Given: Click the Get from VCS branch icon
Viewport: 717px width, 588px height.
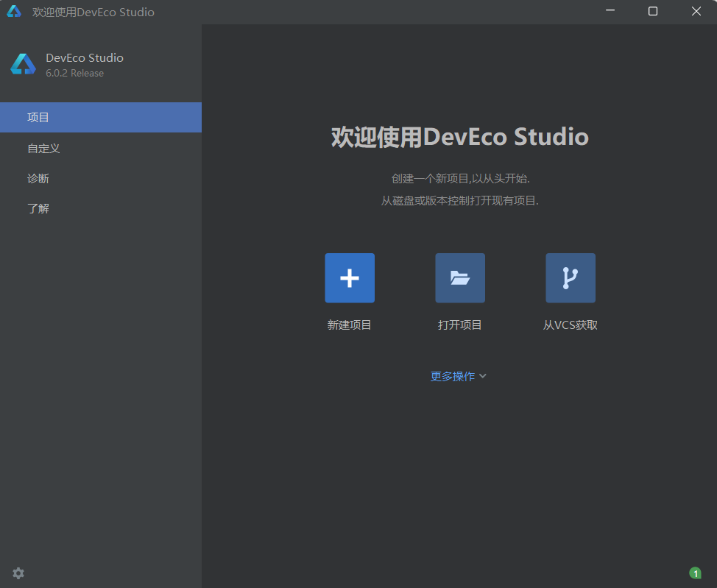Looking at the screenshot, I should tap(571, 278).
